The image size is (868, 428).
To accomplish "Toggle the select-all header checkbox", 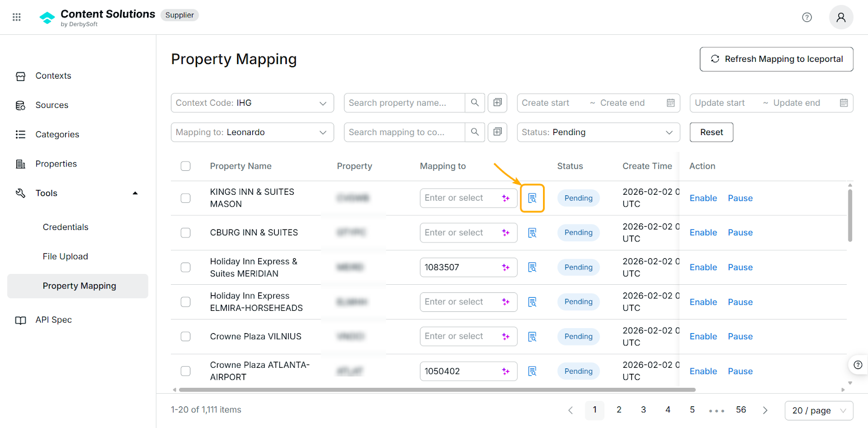I will click(x=186, y=166).
